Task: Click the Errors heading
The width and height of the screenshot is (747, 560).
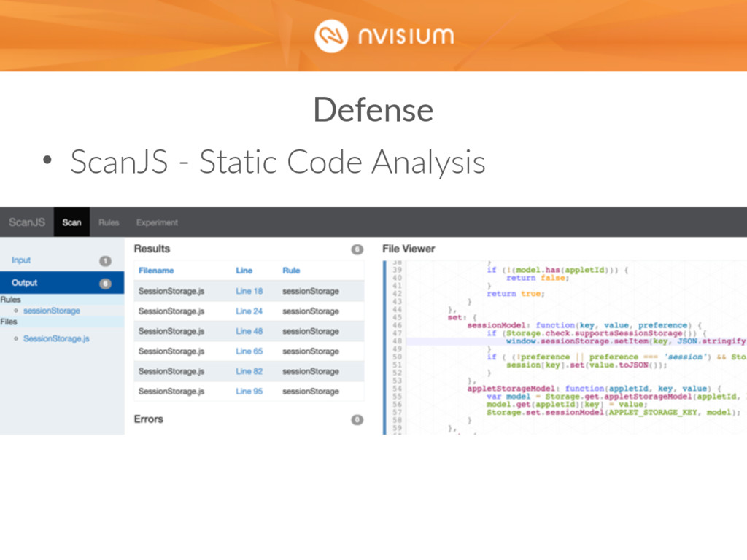Action: (x=149, y=419)
